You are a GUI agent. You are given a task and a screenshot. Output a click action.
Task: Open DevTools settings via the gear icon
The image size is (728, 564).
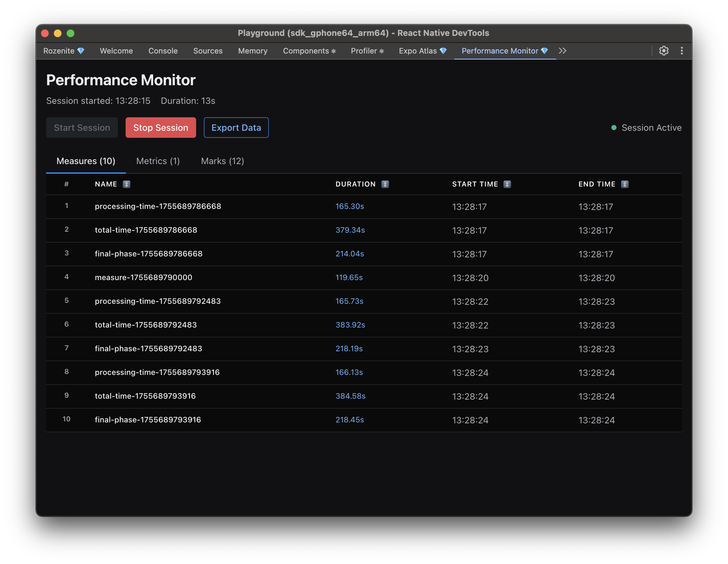coord(664,51)
